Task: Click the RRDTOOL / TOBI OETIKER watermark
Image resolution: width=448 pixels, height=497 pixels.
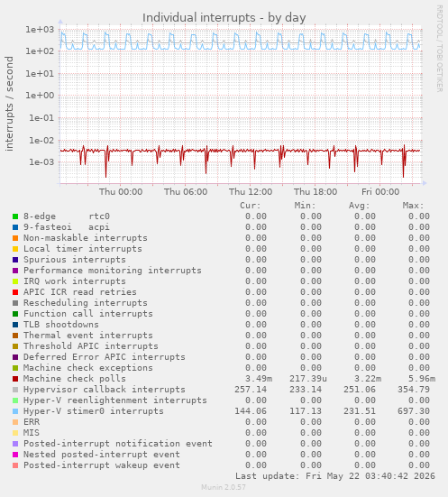Action: click(440, 49)
